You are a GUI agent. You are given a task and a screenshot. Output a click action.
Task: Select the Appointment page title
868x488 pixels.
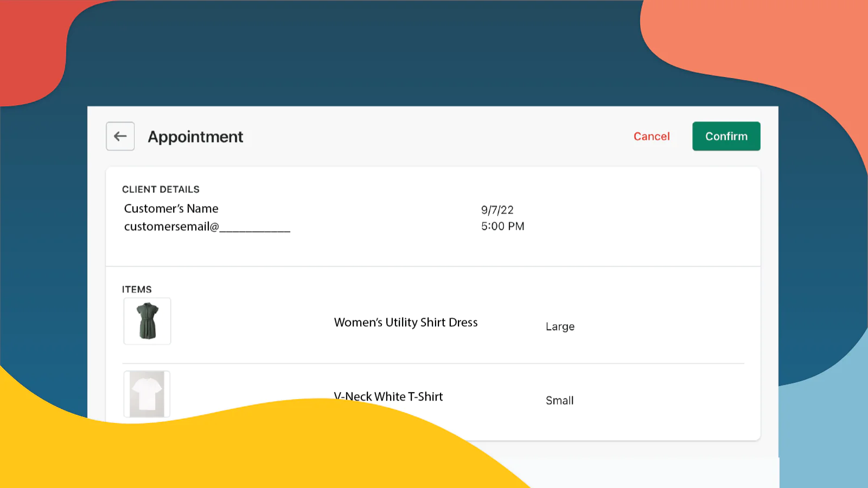pos(195,137)
